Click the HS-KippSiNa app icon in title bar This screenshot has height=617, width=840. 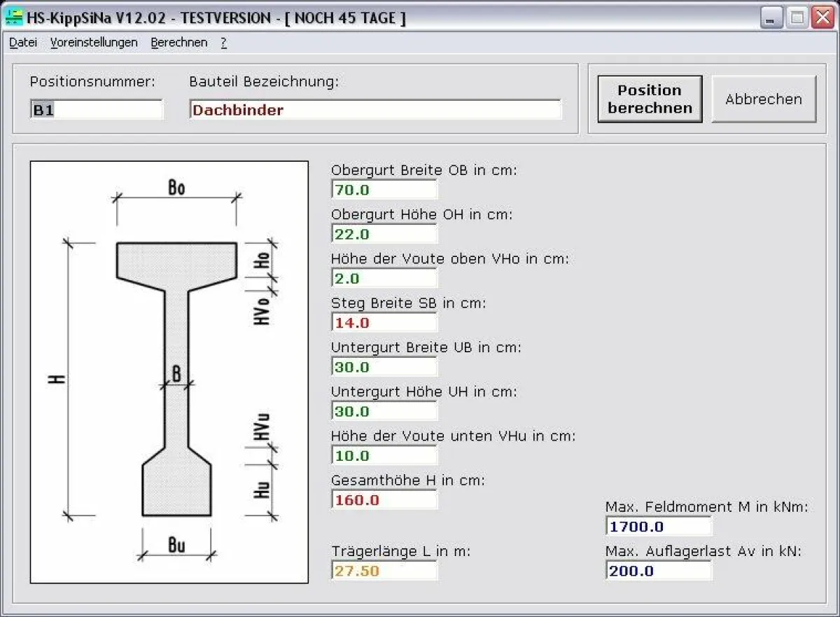coord(14,18)
